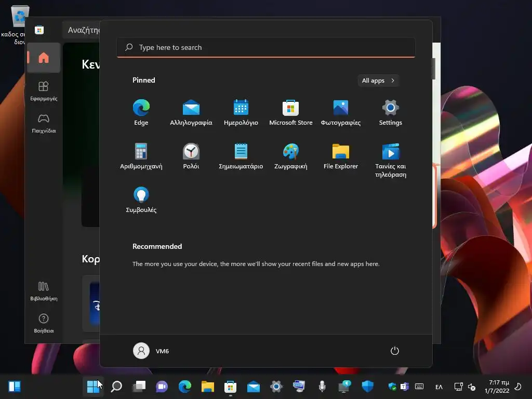Open Task View on taskbar
532x399 pixels.
pos(139,386)
